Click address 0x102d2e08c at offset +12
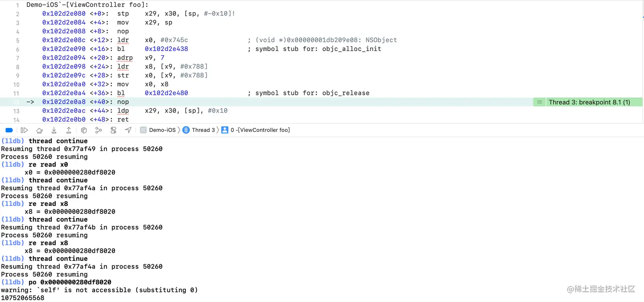Image resolution: width=644 pixels, height=302 pixels. (x=64, y=40)
